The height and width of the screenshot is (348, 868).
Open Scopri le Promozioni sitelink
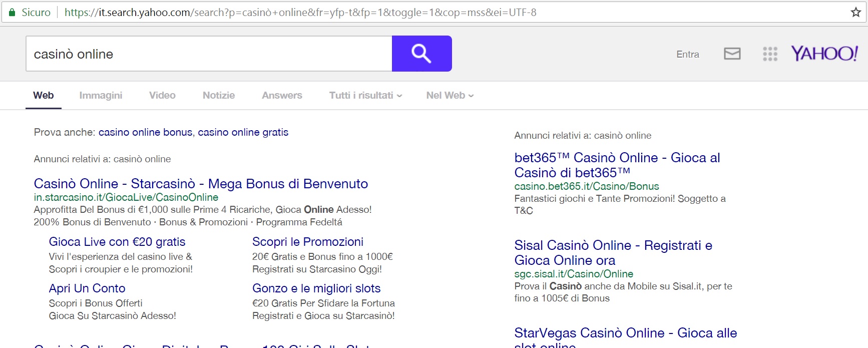(308, 242)
